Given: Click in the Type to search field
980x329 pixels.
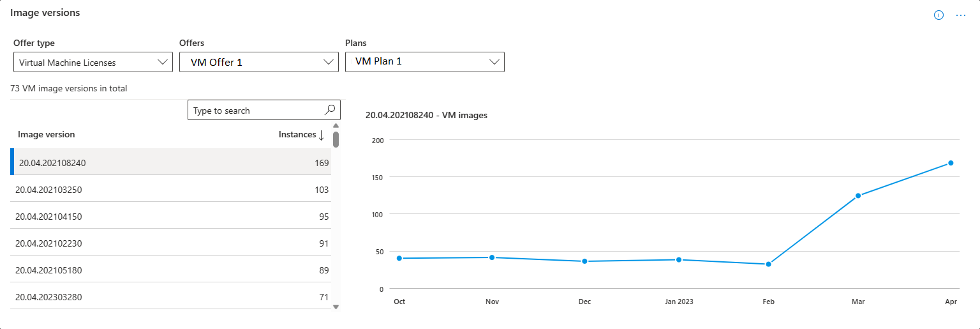Looking at the screenshot, I should point(255,111).
